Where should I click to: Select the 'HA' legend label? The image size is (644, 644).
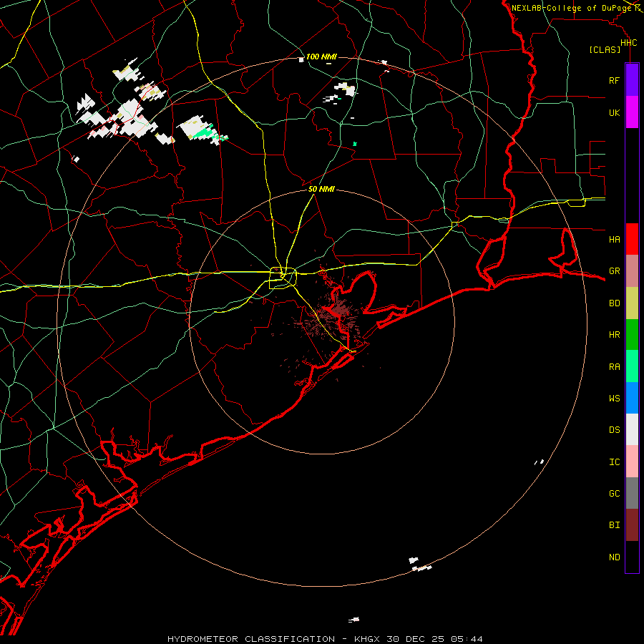pyautogui.click(x=614, y=240)
